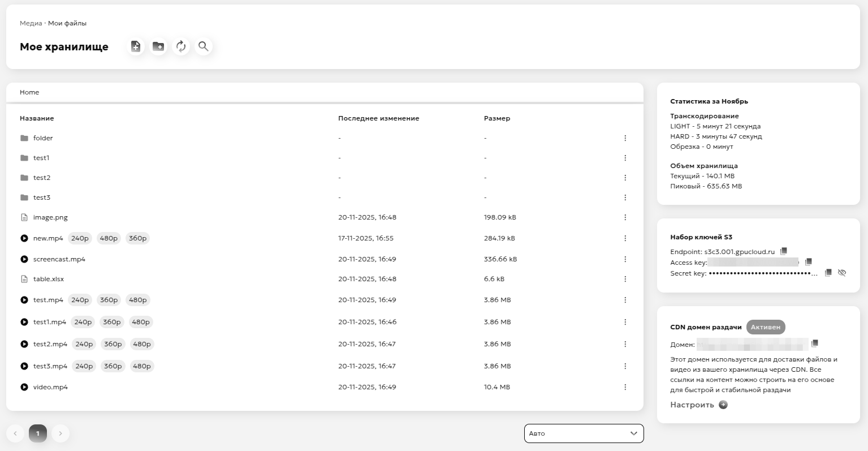Image resolution: width=868 pixels, height=451 pixels.
Task: Open the folder named test3
Action: point(41,197)
